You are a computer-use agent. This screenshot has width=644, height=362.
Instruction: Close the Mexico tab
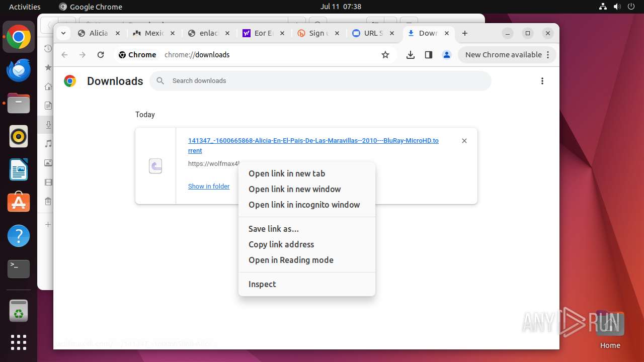point(173,33)
